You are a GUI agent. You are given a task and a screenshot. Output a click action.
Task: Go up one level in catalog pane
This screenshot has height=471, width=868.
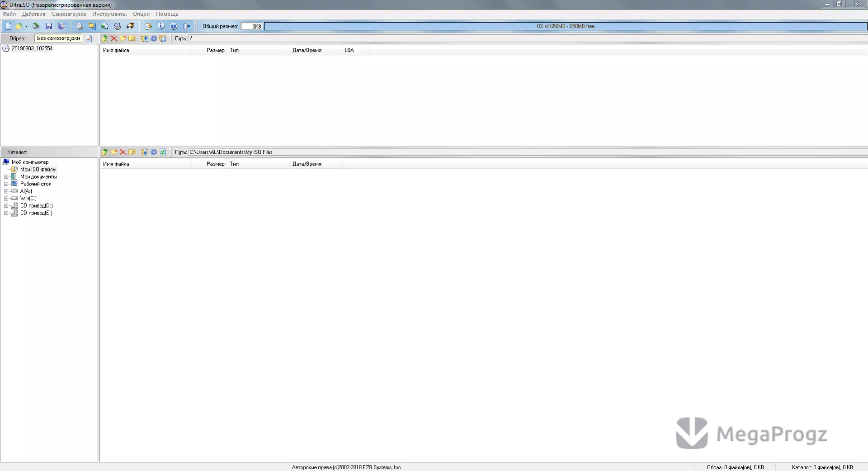(x=105, y=152)
